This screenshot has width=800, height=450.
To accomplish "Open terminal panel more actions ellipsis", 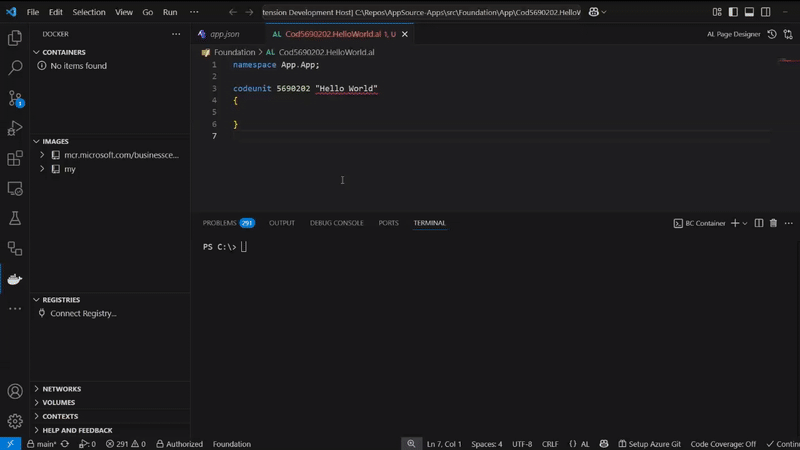I will [x=789, y=223].
